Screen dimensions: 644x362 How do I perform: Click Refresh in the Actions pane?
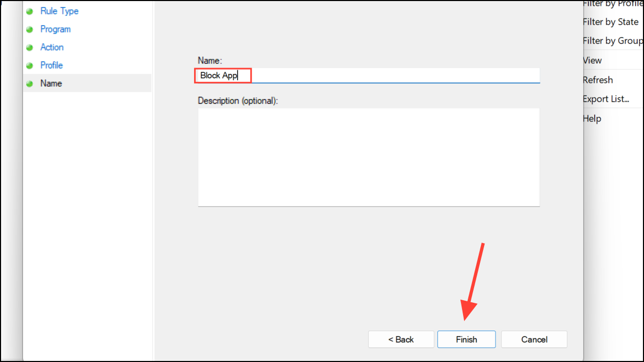point(598,80)
